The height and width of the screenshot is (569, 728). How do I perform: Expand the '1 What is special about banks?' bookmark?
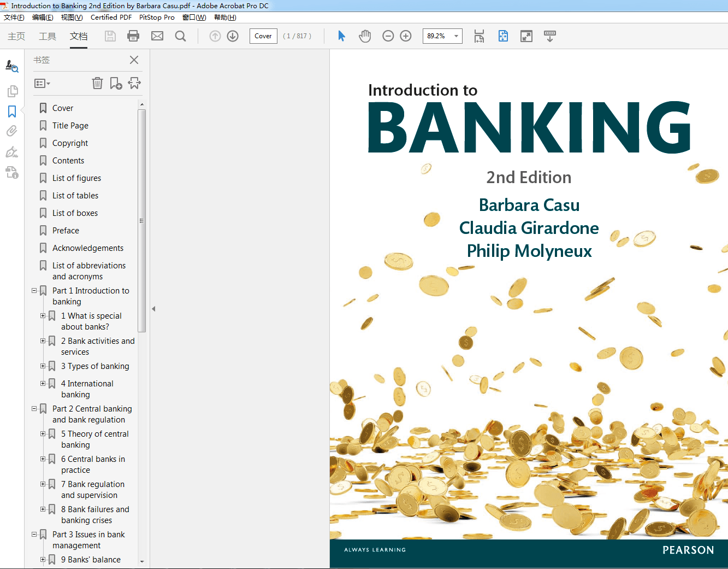[x=43, y=315]
